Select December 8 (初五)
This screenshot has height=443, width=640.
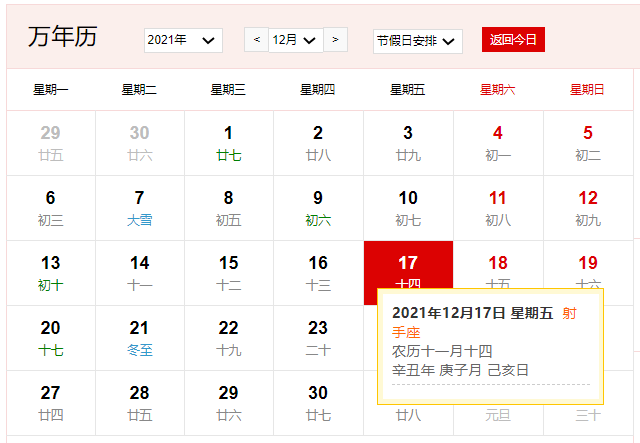click(x=229, y=208)
